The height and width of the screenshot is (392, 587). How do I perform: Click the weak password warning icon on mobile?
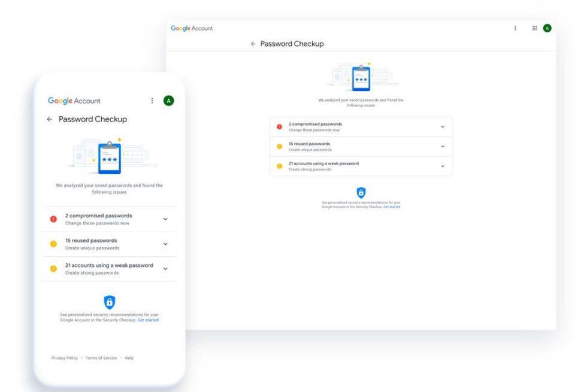pos(53,268)
